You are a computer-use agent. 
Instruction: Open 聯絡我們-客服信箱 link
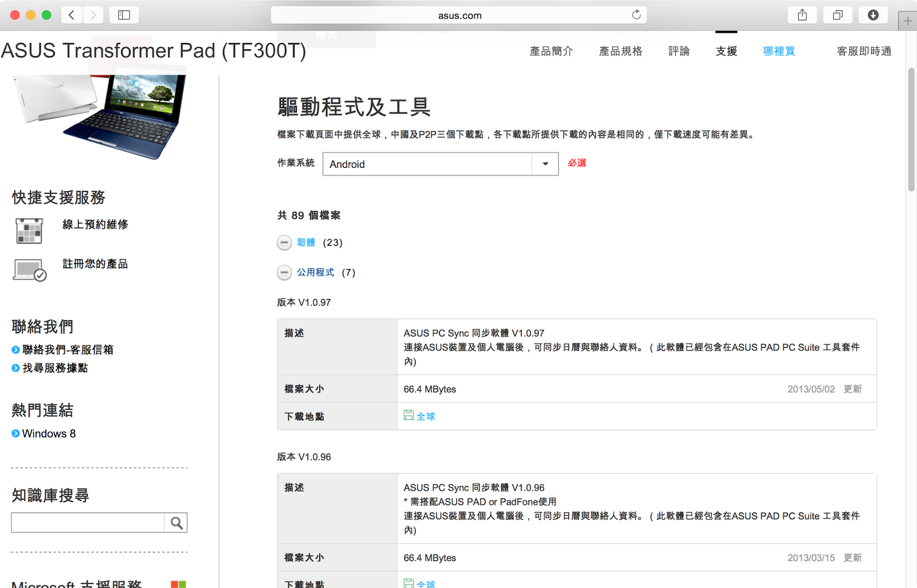click(68, 350)
